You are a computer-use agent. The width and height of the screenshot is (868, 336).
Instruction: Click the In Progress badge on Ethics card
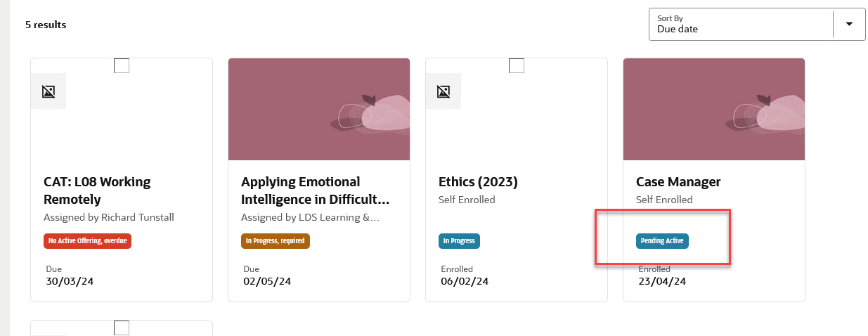point(459,241)
